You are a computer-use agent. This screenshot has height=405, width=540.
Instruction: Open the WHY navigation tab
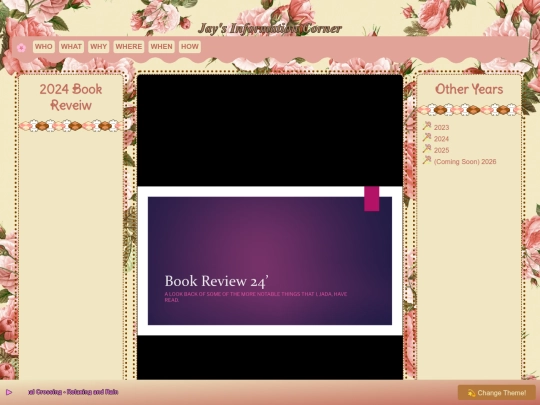tap(98, 46)
